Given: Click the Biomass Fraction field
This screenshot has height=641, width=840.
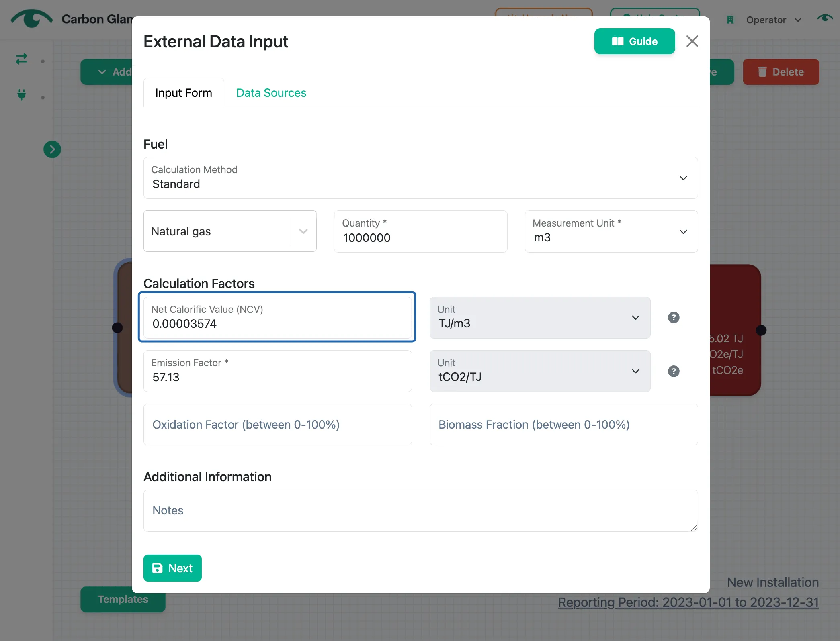Looking at the screenshot, I should (563, 424).
